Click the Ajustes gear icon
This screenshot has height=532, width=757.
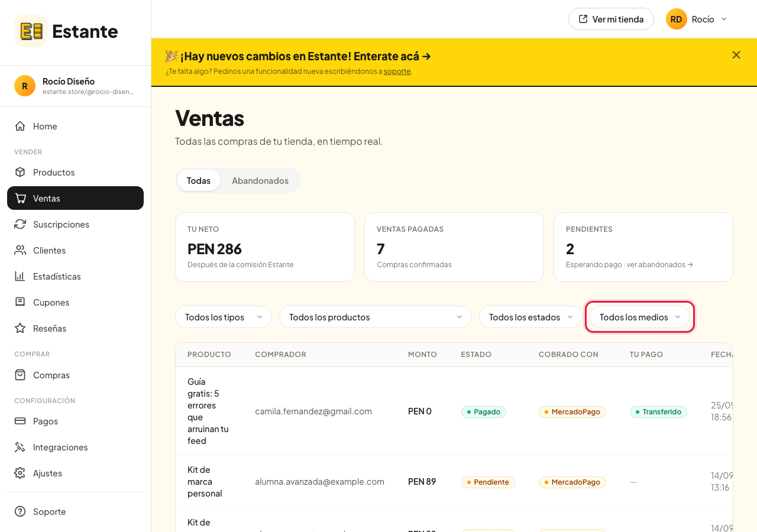20,473
